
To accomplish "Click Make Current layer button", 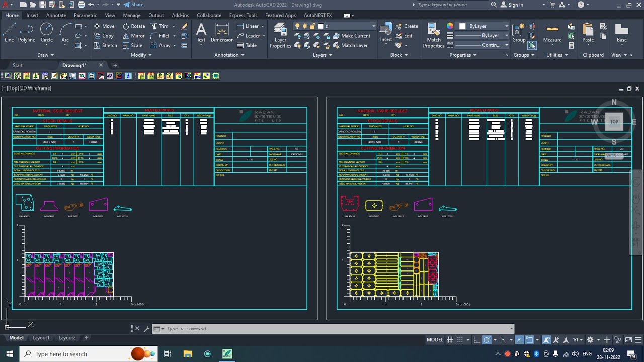I will (352, 36).
